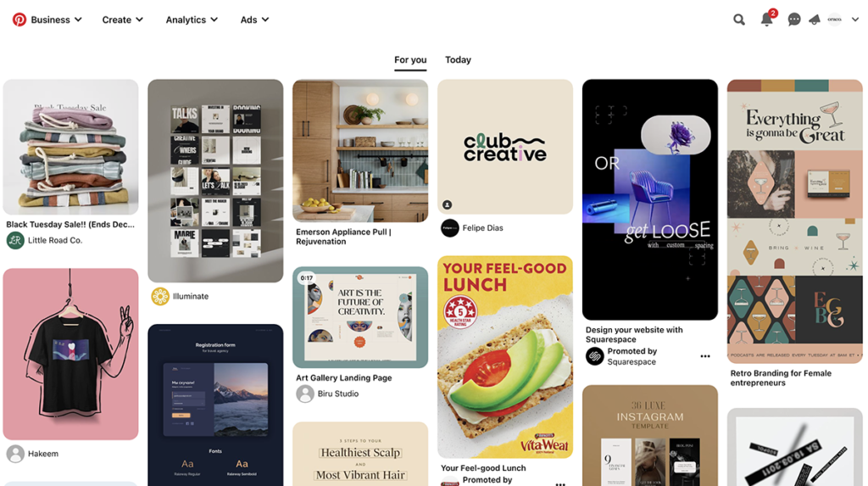Open Art Gallery Landing Page link
This screenshot has height=486, width=868.
click(x=344, y=378)
